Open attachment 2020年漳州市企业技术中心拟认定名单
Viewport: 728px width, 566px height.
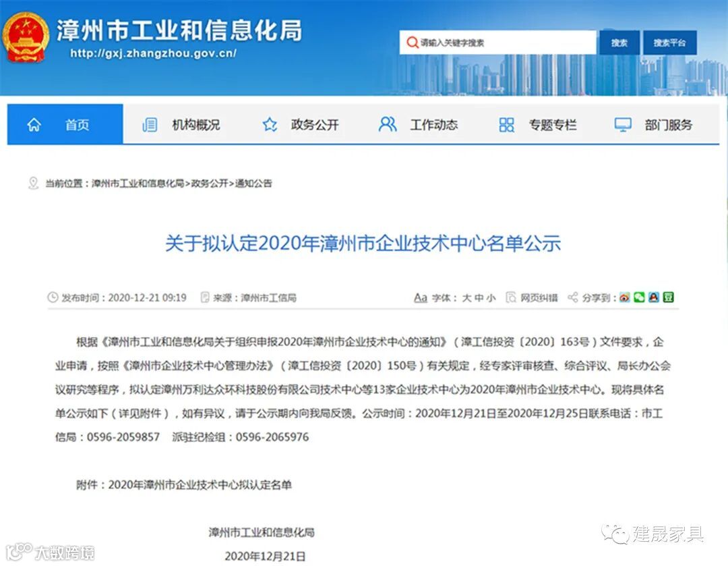click(200, 485)
